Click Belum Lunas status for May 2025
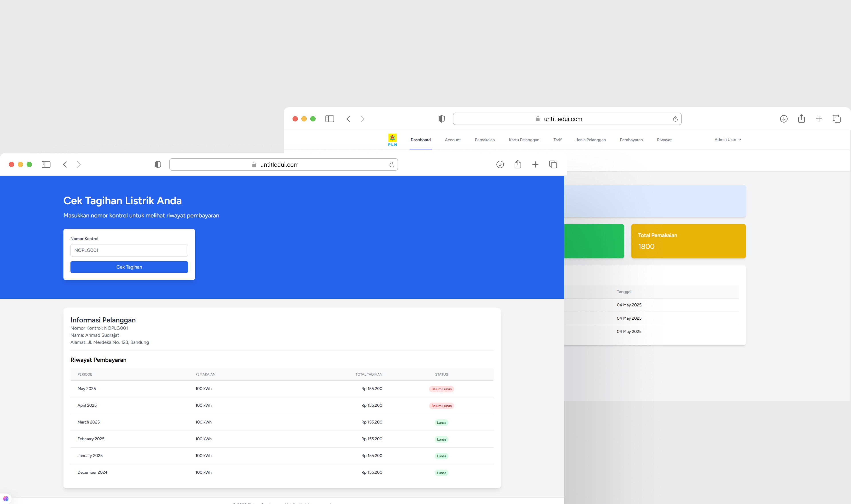Screen dimensions: 851x504 coord(441,389)
